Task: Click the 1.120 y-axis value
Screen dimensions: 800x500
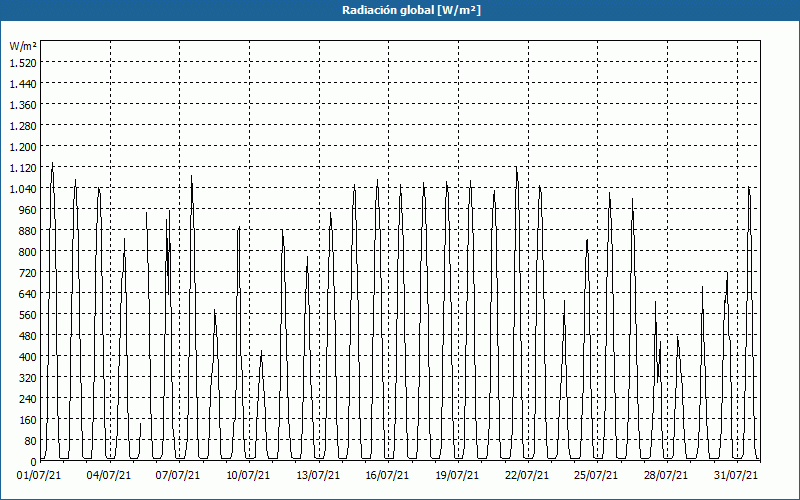Action: click(23, 168)
